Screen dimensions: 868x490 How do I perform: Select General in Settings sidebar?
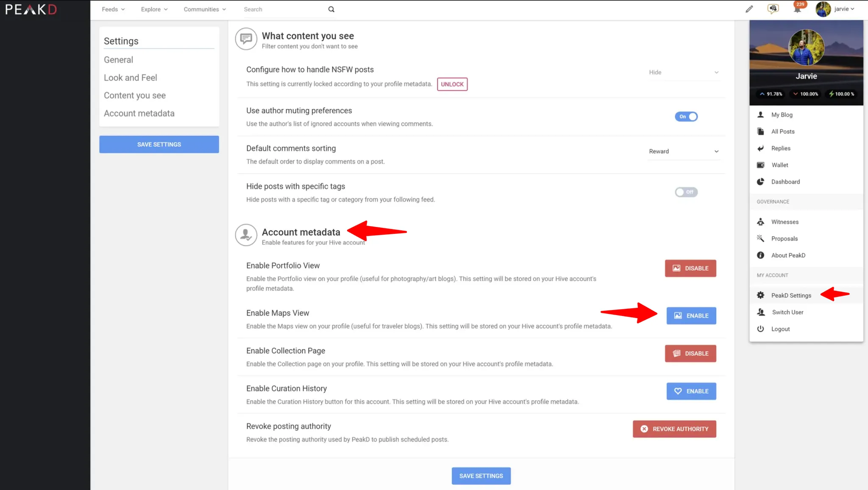[118, 60]
